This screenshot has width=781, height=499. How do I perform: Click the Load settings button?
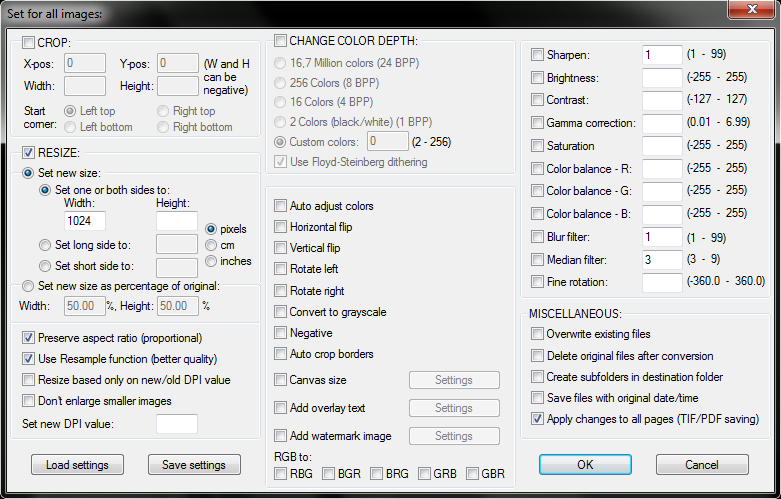pos(77,465)
